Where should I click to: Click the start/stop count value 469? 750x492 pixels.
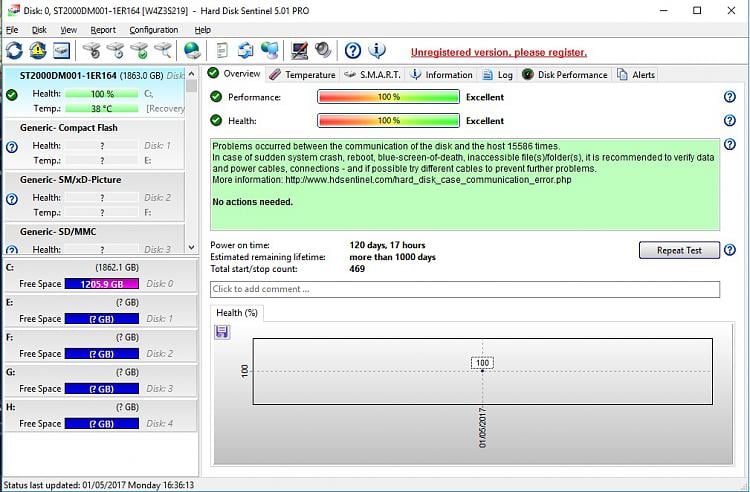pos(357,269)
